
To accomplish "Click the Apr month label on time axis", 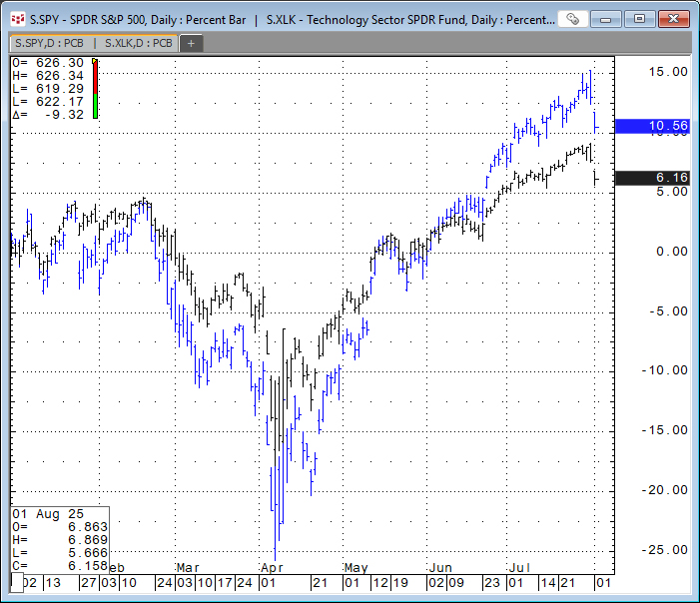I will click(x=272, y=568).
